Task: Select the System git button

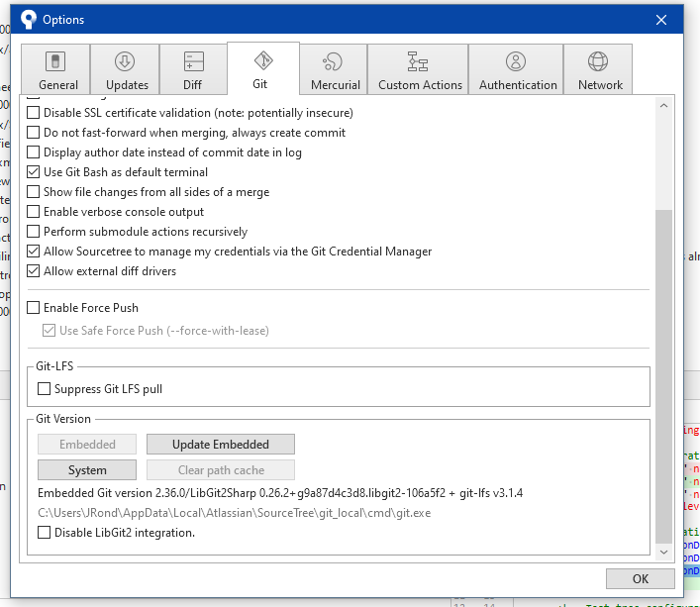Action: click(x=87, y=470)
